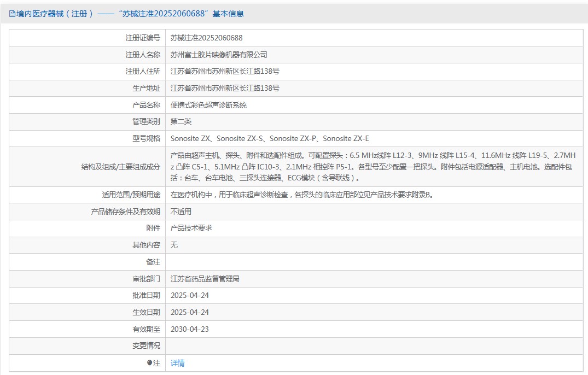This screenshot has width=588, height=375.
Task: Click the date in the 批准日期 row
Action: point(190,295)
